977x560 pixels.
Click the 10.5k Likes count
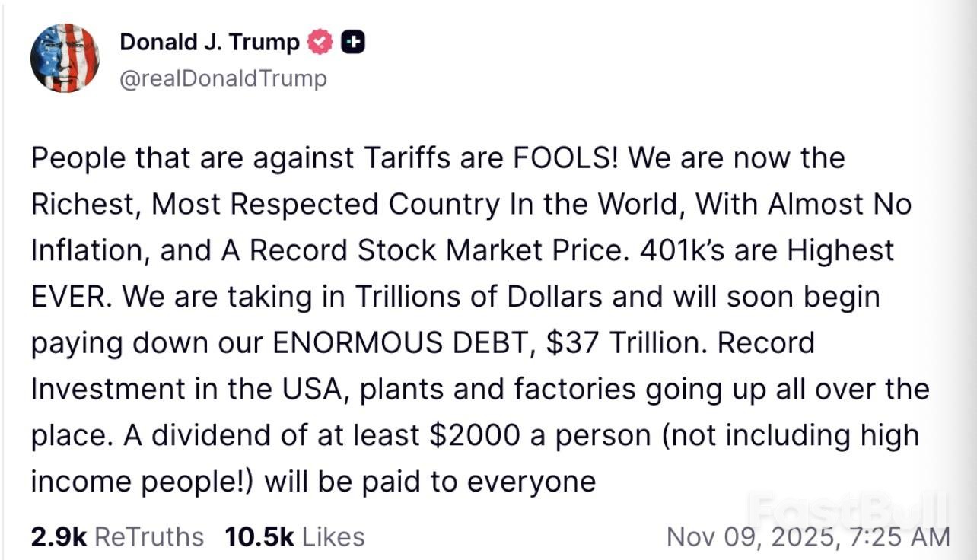coord(259,536)
